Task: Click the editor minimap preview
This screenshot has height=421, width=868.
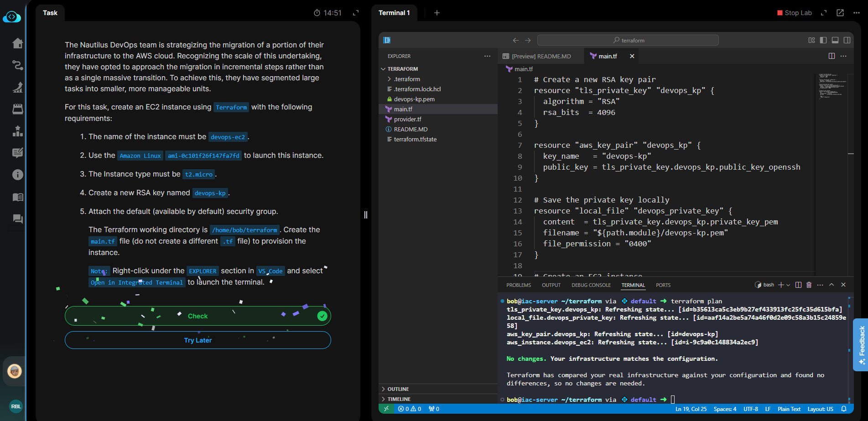Action: coord(831,87)
